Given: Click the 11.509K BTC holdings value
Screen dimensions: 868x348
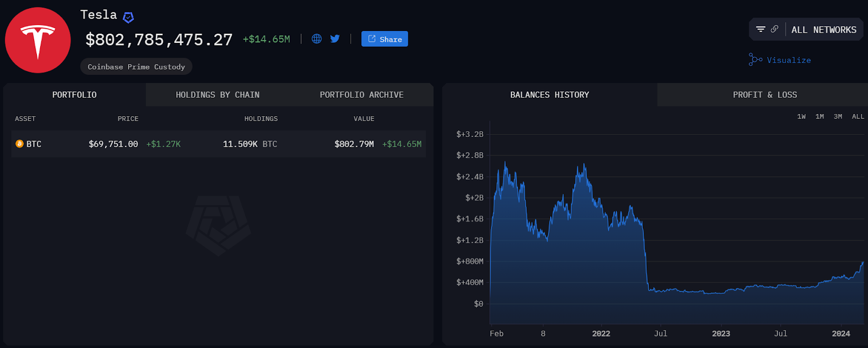Looking at the screenshot, I should pyautogui.click(x=250, y=144).
